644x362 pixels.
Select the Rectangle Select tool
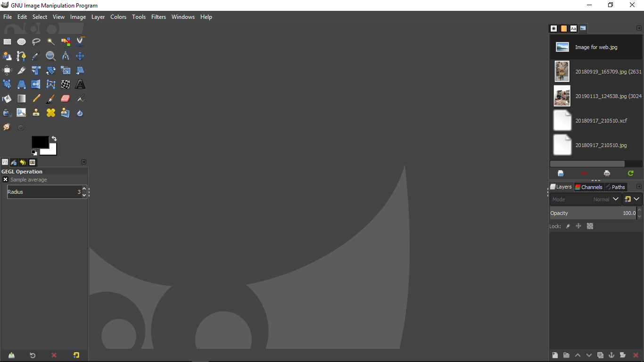tap(7, 42)
